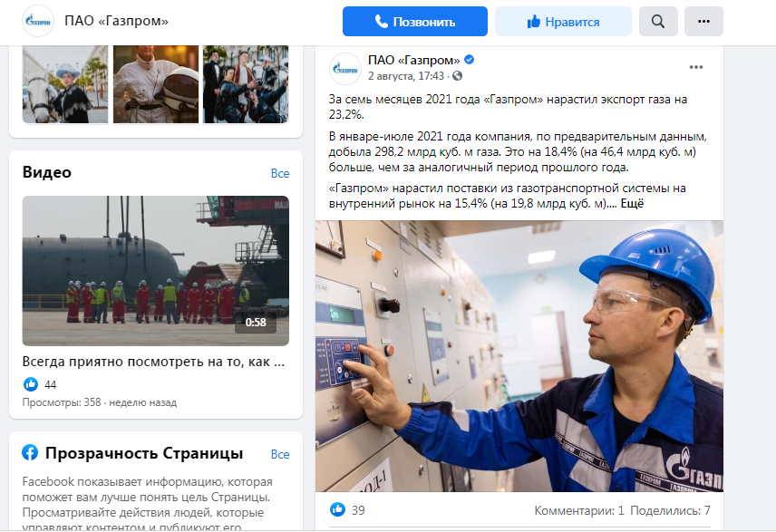
Task: Click the Facebook logo beside Прозрачность Страницы
Action: [30, 452]
